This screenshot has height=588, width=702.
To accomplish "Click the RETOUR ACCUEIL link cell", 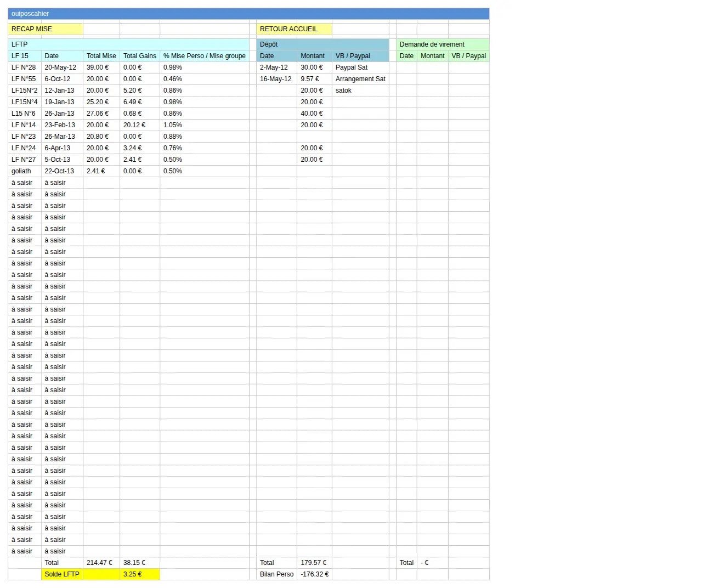I will tap(294, 29).
